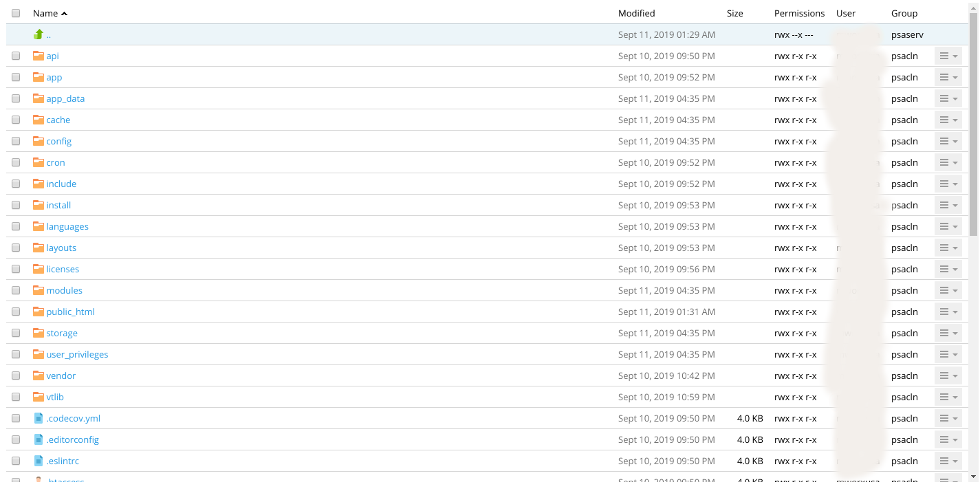980x491 pixels.
Task: Click the scrollbar down arrow
Action: pyautogui.click(x=973, y=476)
